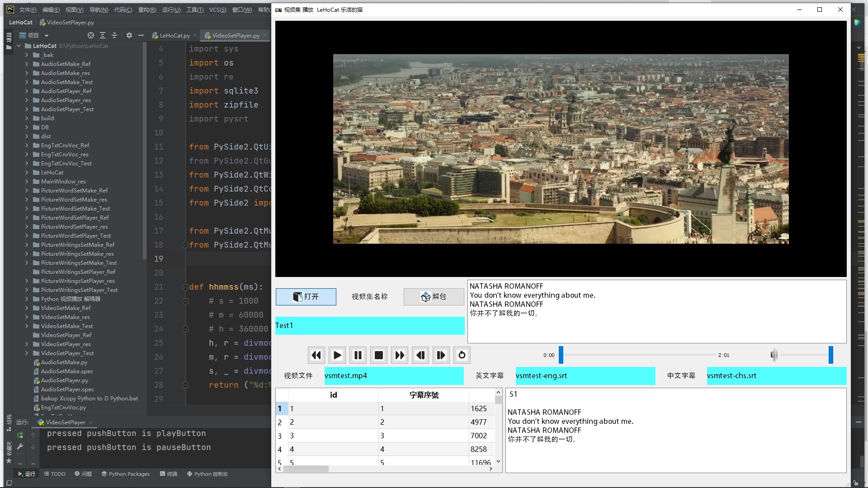868x488 pixels.
Task: Pause the video playback
Action: tap(358, 355)
